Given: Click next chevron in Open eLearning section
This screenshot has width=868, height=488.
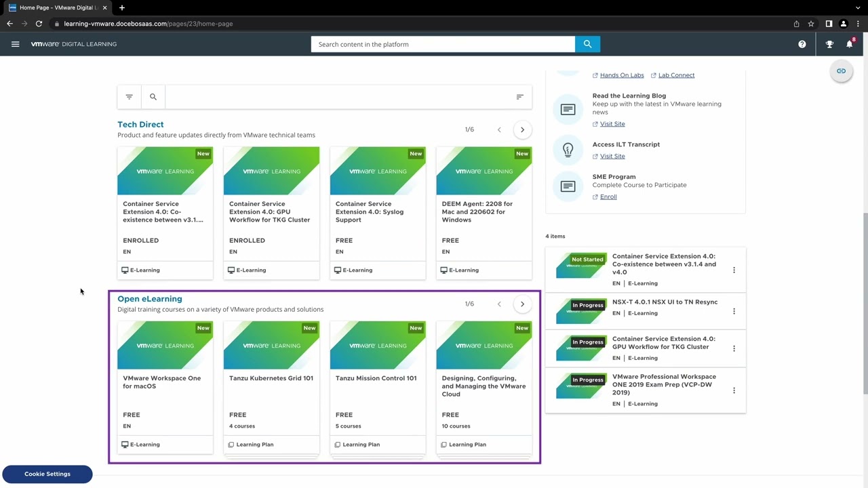Looking at the screenshot, I should (x=522, y=304).
